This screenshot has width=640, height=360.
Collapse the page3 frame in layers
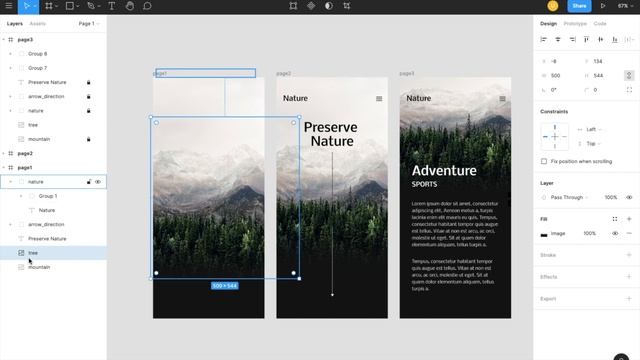4,40
